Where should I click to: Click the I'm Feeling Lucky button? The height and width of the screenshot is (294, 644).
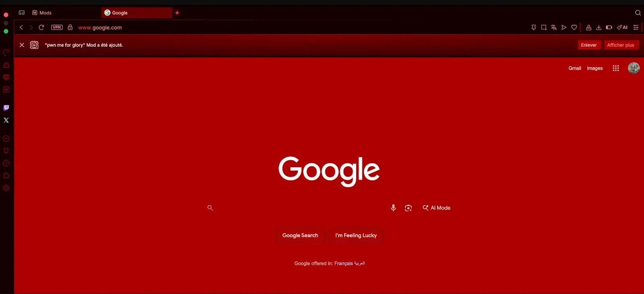[x=356, y=235]
